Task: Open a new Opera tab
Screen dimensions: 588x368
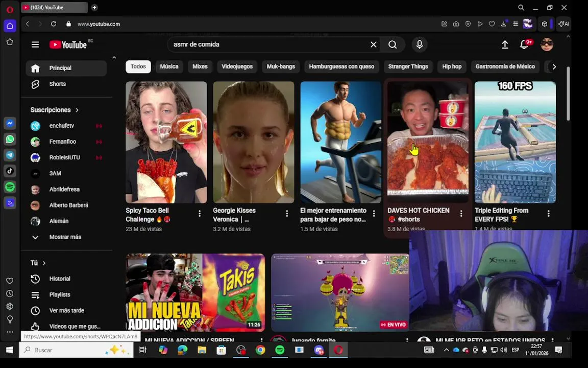Action: 94,8
